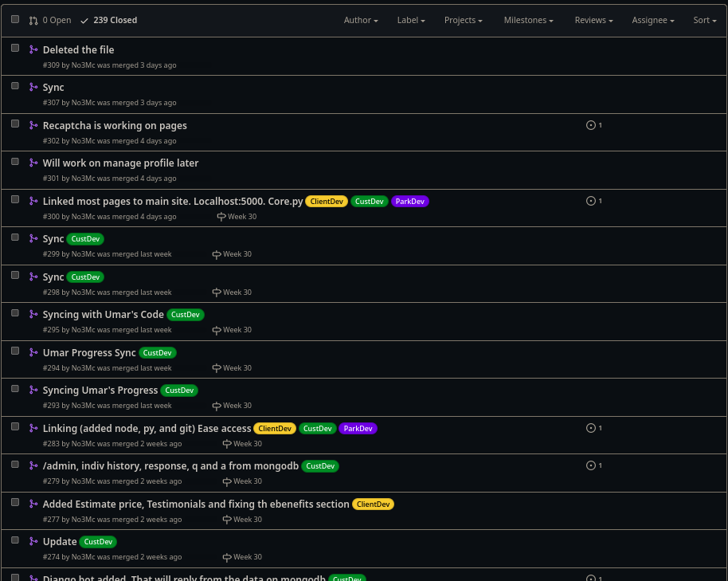Image resolution: width=728 pixels, height=581 pixels.
Task: Check the select-all checkbox in the filter bar
Action: tap(14, 18)
